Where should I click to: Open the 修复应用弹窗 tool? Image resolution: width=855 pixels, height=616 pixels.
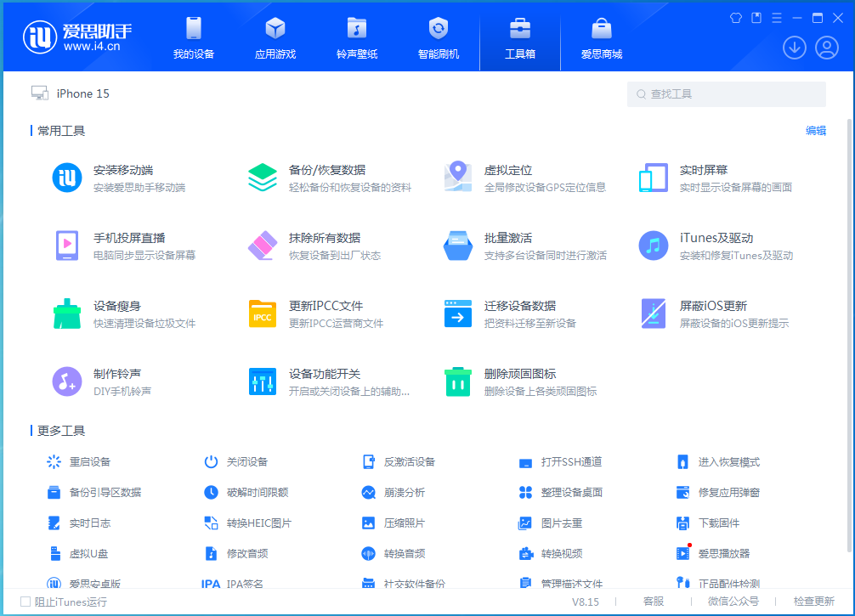coord(718,493)
